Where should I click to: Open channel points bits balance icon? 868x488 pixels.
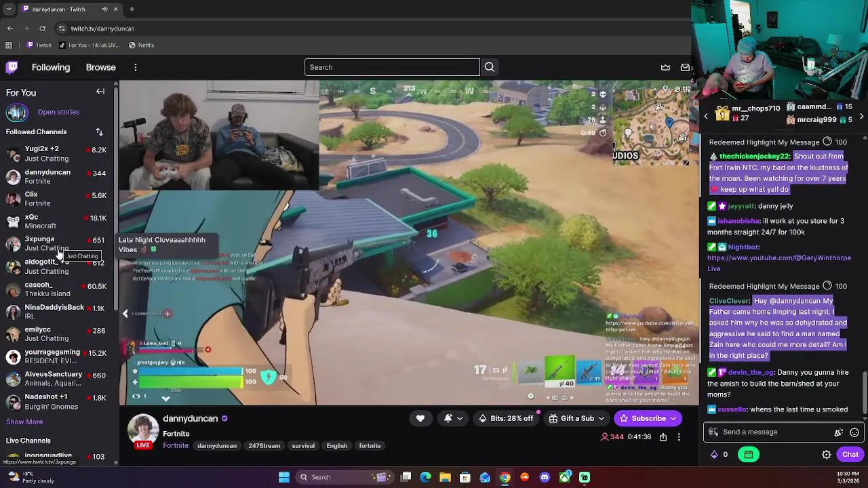pyautogui.click(x=714, y=455)
